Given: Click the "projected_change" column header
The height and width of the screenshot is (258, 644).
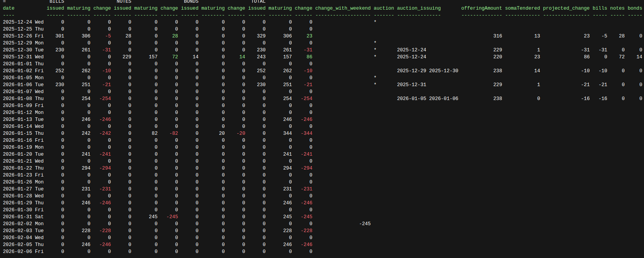Looking at the screenshot, I should (x=566, y=8).
